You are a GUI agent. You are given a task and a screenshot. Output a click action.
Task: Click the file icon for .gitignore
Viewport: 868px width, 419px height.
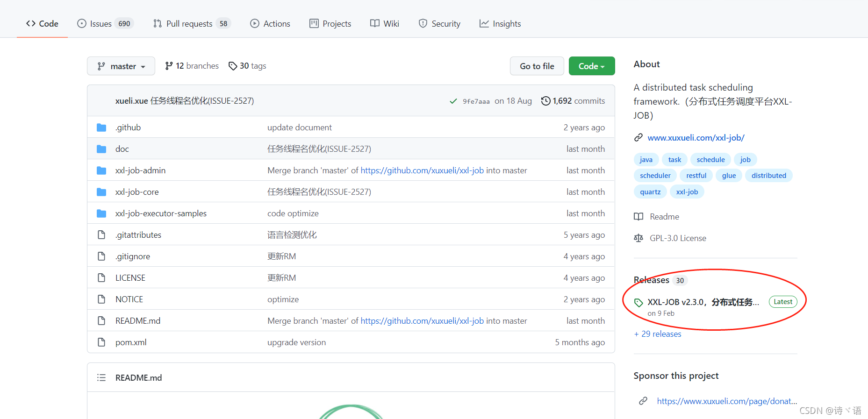(x=101, y=256)
